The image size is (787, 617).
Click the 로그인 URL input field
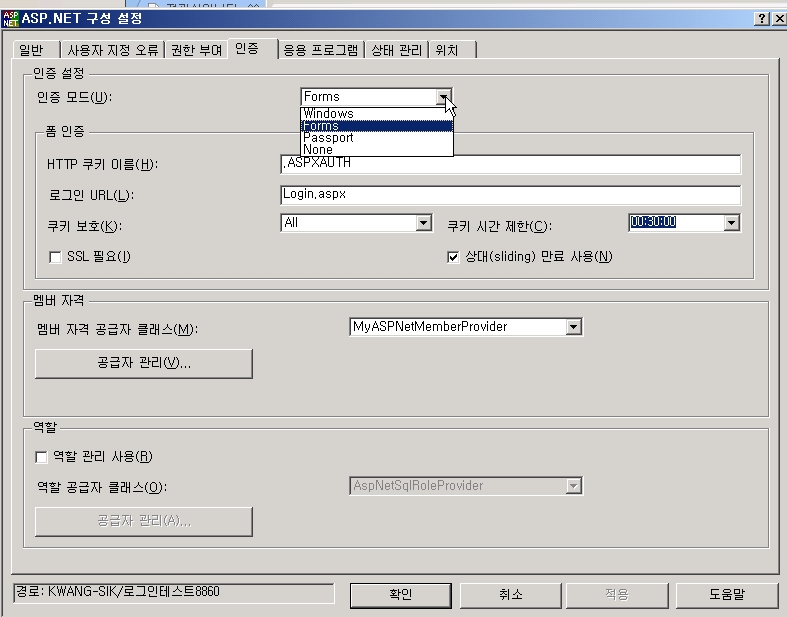510,195
